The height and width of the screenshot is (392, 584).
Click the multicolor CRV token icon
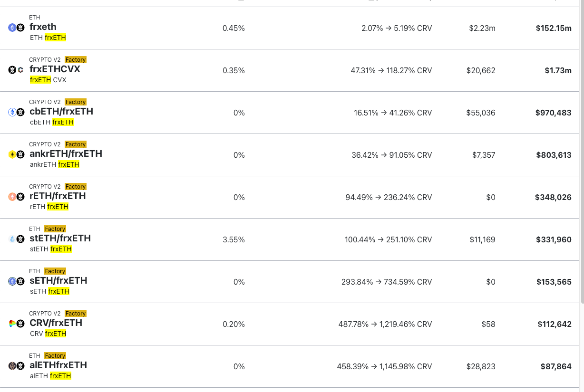(12, 324)
